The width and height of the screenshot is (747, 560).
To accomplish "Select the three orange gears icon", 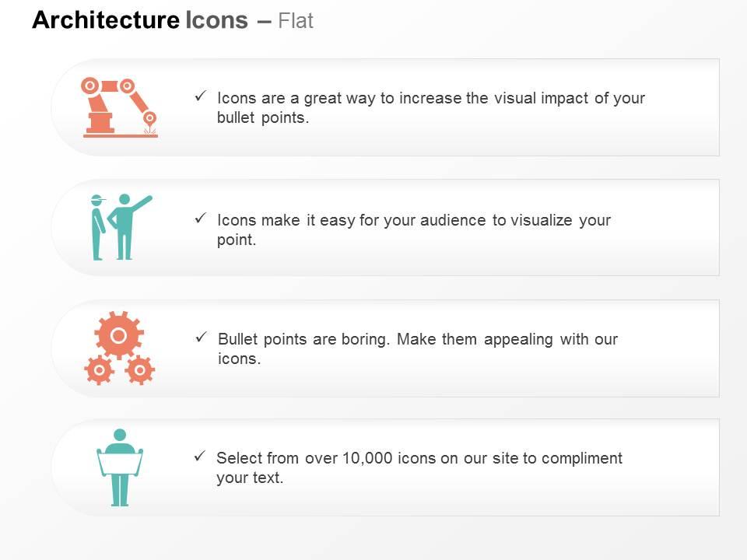I will (119, 348).
